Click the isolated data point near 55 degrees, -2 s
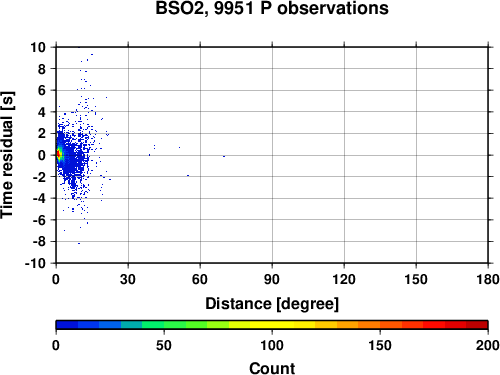This screenshot has height=375, width=500. tap(188, 175)
